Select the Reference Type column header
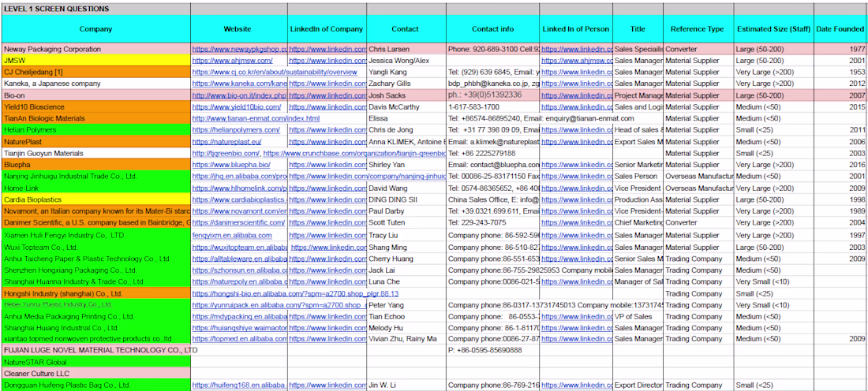The image size is (868, 391). tap(698, 28)
